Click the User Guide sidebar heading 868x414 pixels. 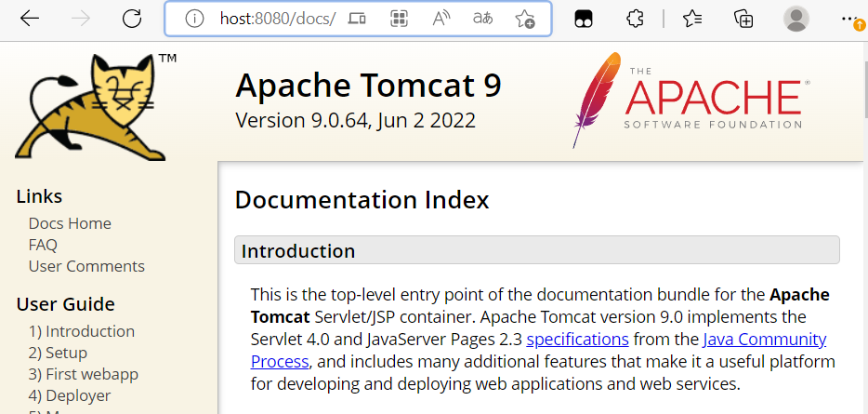(x=65, y=304)
